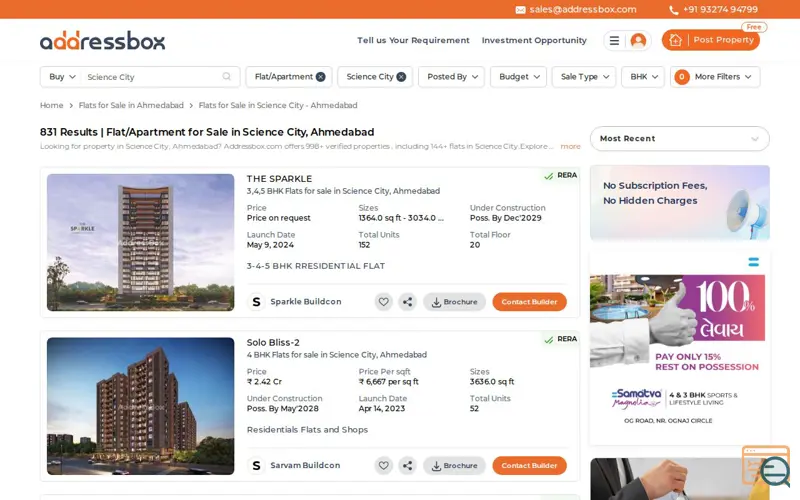Viewport: 800px width, 500px height.
Task: Open the Buy dropdown
Action: (62, 77)
